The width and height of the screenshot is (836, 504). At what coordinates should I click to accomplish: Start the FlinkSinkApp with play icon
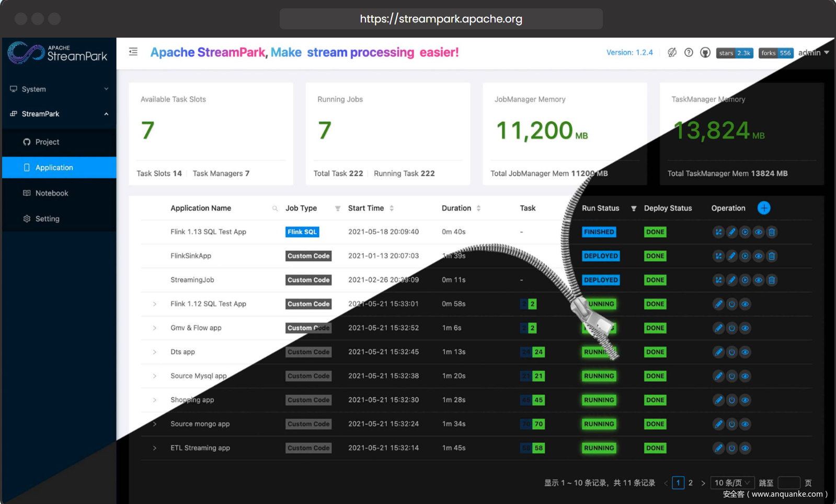coord(745,256)
